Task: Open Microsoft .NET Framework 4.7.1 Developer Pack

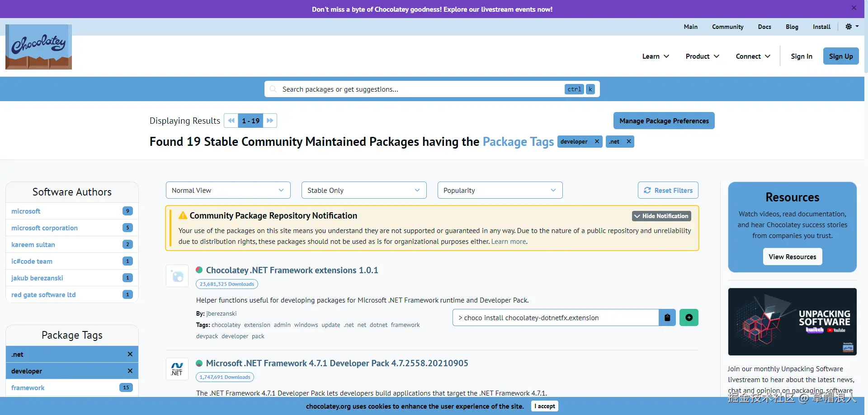Action: (x=337, y=363)
